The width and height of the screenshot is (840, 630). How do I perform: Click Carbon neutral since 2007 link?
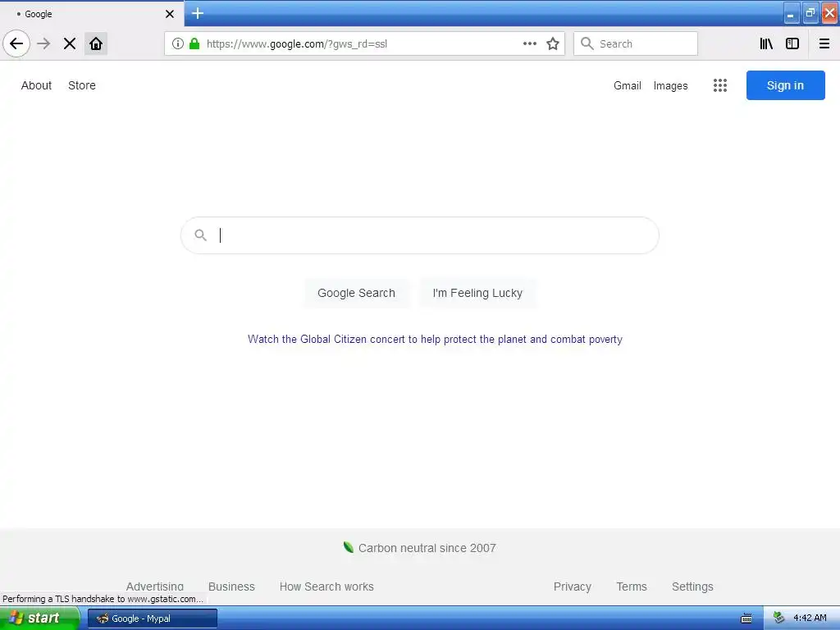click(x=427, y=548)
